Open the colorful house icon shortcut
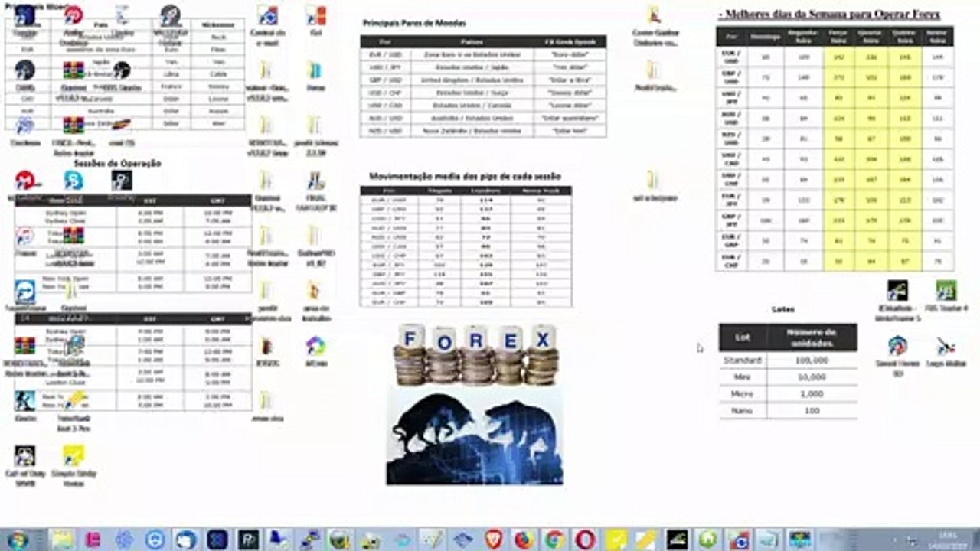The width and height of the screenshot is (980, 551). click(x=315, y=350)
